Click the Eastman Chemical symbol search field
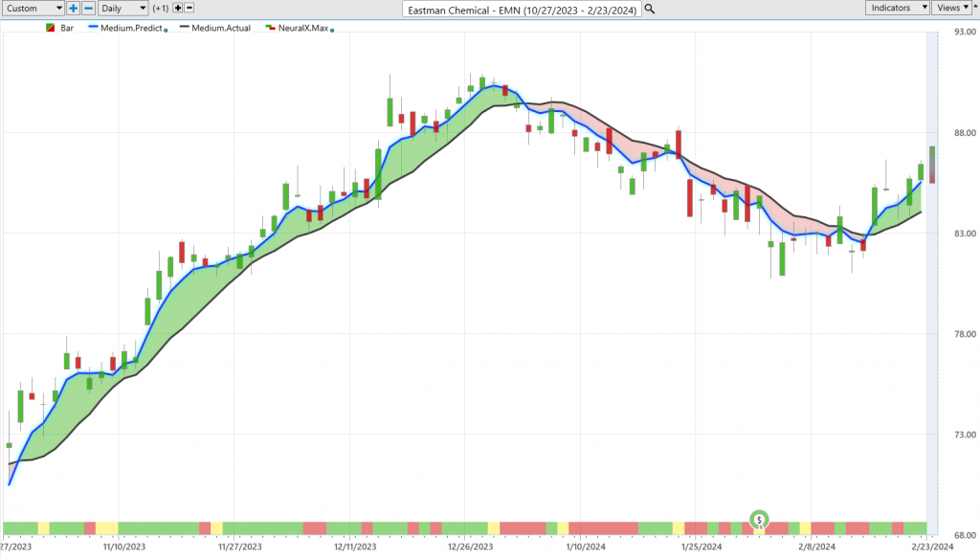Image resolution: width=980 pixels, height=558 pixels. tap(522, 10)
